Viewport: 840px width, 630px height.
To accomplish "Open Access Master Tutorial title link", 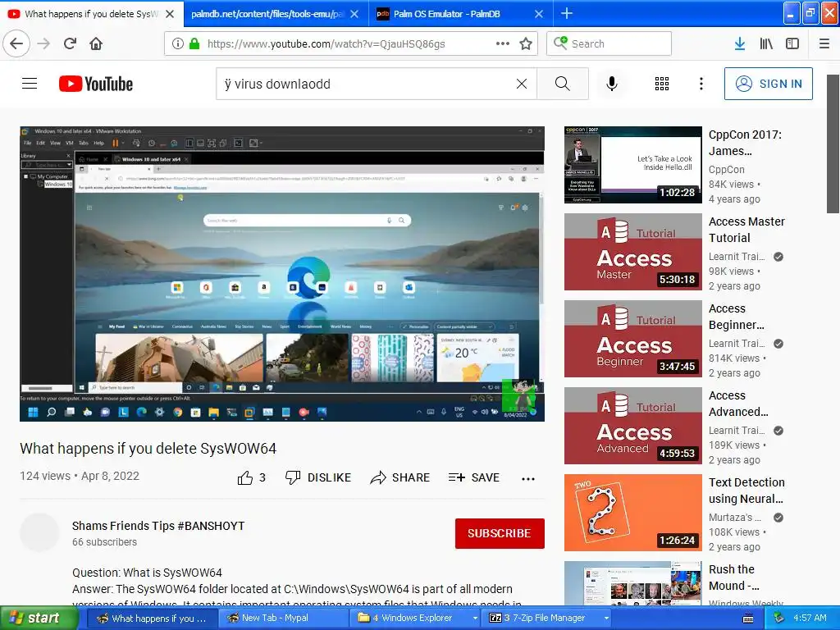I will [x=746, y=230].
